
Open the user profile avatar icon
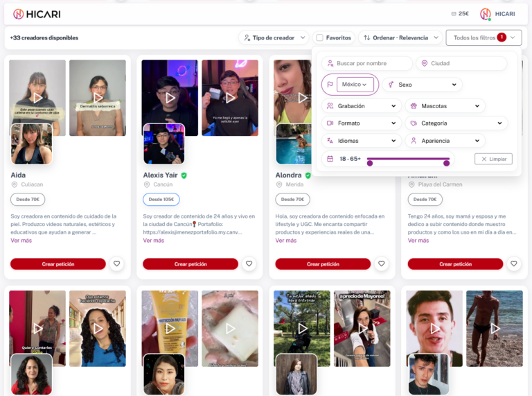[486, 14]
